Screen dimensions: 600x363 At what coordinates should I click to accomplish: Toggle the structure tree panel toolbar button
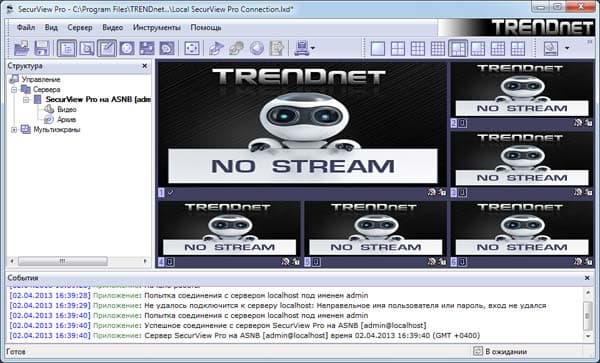point(67,48)
